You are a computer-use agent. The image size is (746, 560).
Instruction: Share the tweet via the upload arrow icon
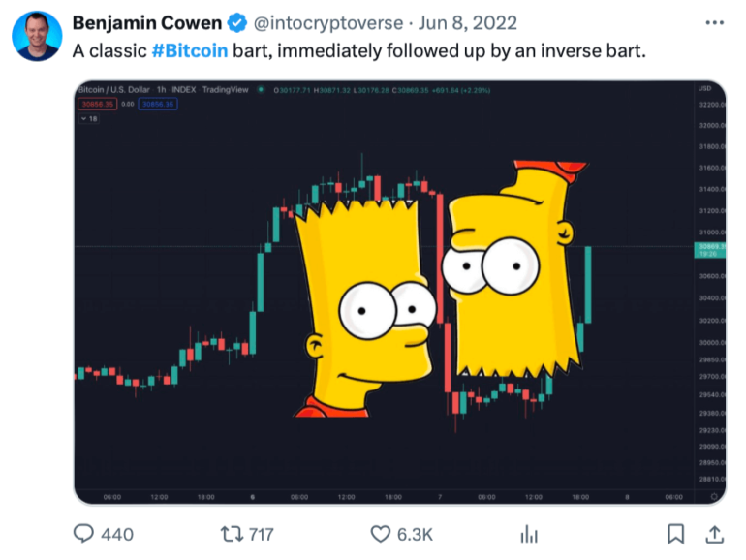(713, 534)
